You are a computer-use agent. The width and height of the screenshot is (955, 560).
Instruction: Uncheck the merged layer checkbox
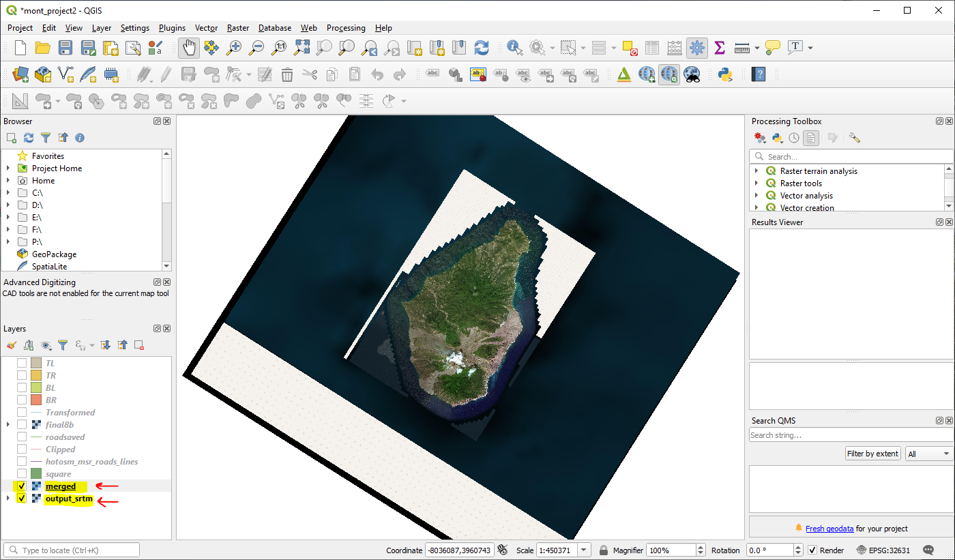22,486
